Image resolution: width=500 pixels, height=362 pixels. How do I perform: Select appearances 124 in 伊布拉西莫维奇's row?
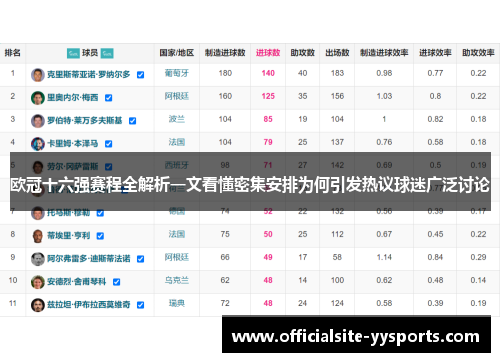pyautogui.click(x=337, y=303)
